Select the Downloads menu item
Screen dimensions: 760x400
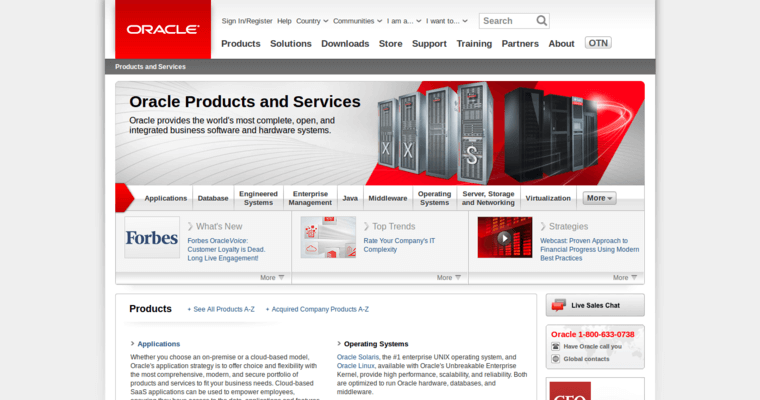coord(345,43)
